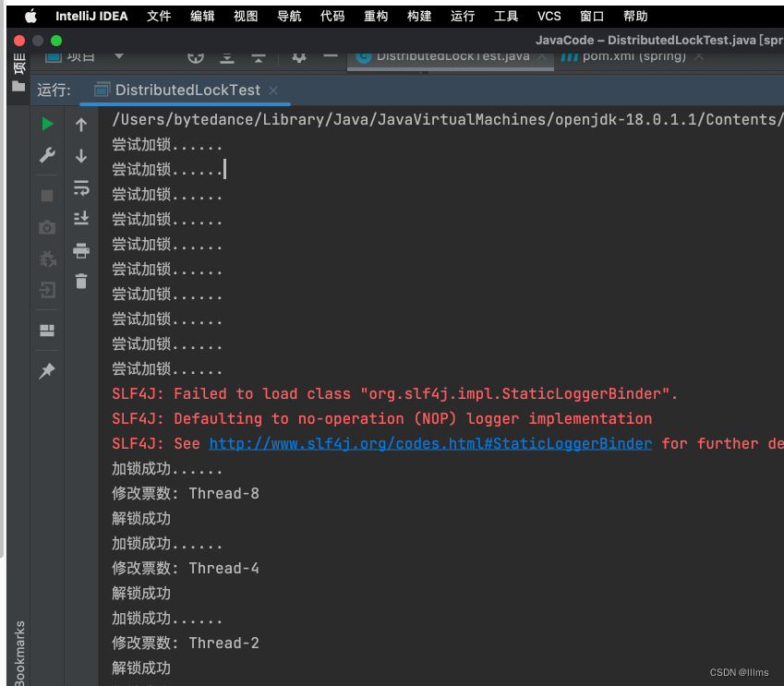Click the camera thread dump icon
784x686 pixels.
pyautogui.click(x=47, y=228)
